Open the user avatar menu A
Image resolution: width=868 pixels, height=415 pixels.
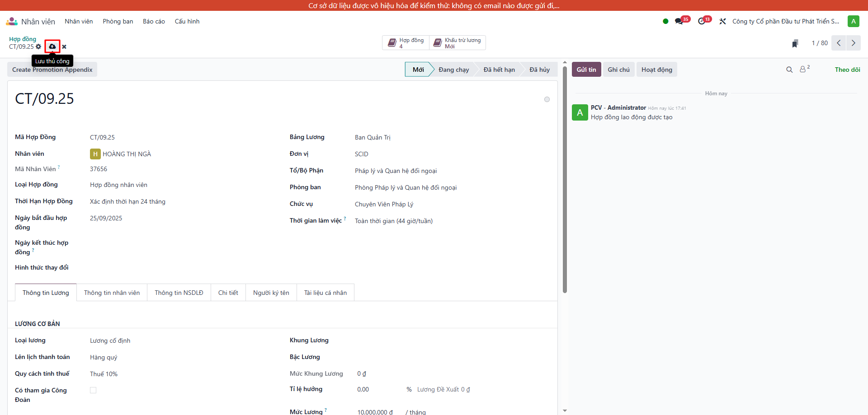pos(854,21)
